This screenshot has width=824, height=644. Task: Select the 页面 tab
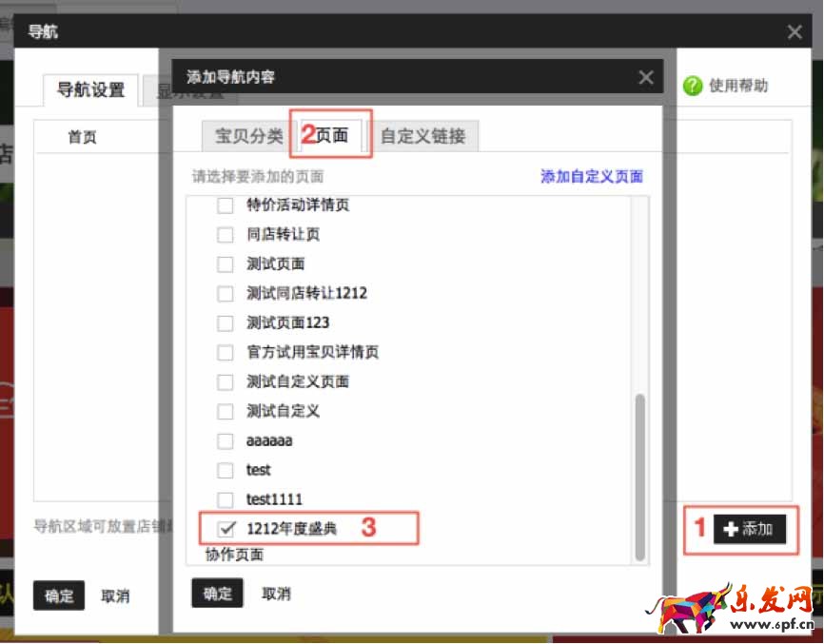click(x=331, y=136)
